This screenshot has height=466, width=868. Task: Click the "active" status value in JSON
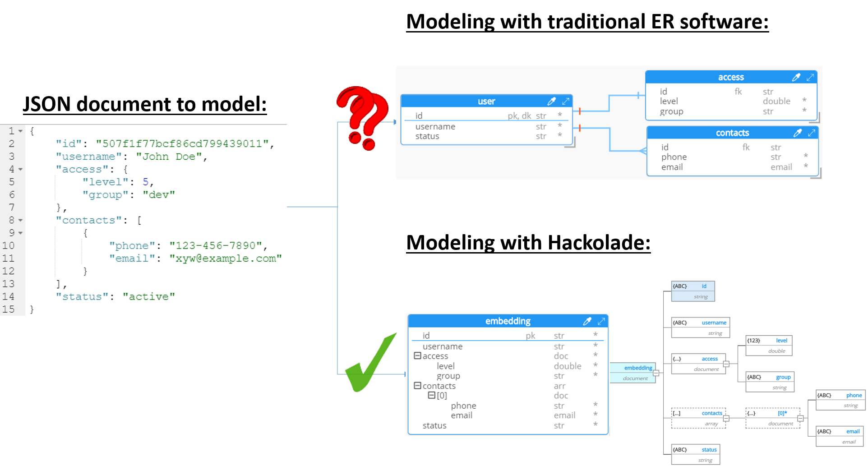tap(149, 296)
